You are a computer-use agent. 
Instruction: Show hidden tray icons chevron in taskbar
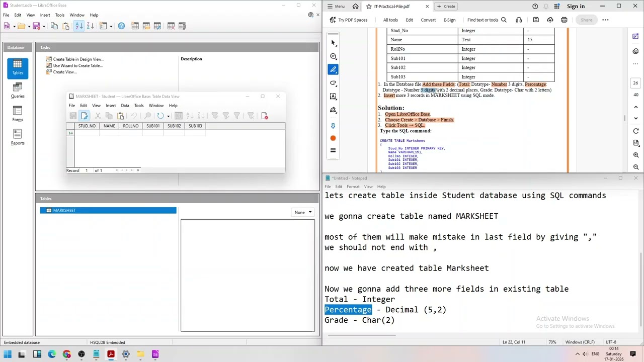577,354
